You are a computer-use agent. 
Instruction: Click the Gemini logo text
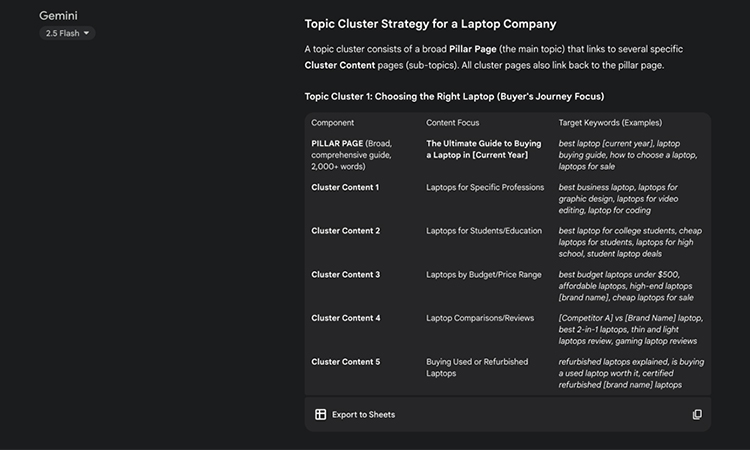tap(58, 16)
